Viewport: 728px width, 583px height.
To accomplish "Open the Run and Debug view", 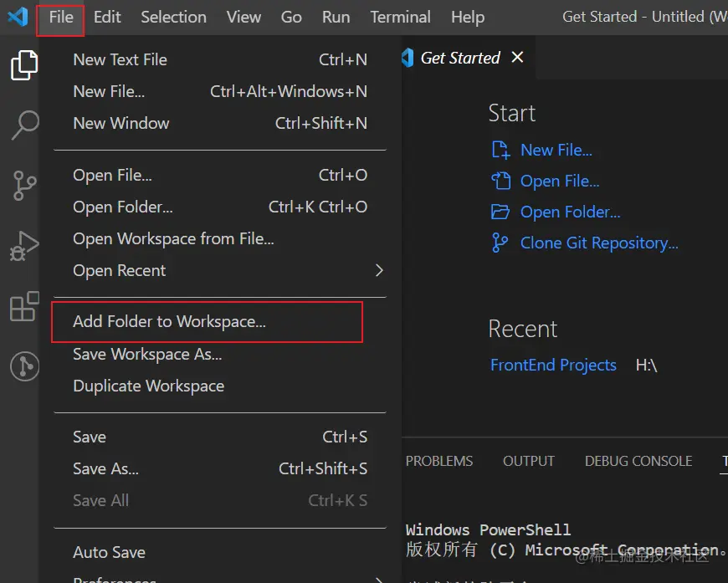I will click(24, 246).
